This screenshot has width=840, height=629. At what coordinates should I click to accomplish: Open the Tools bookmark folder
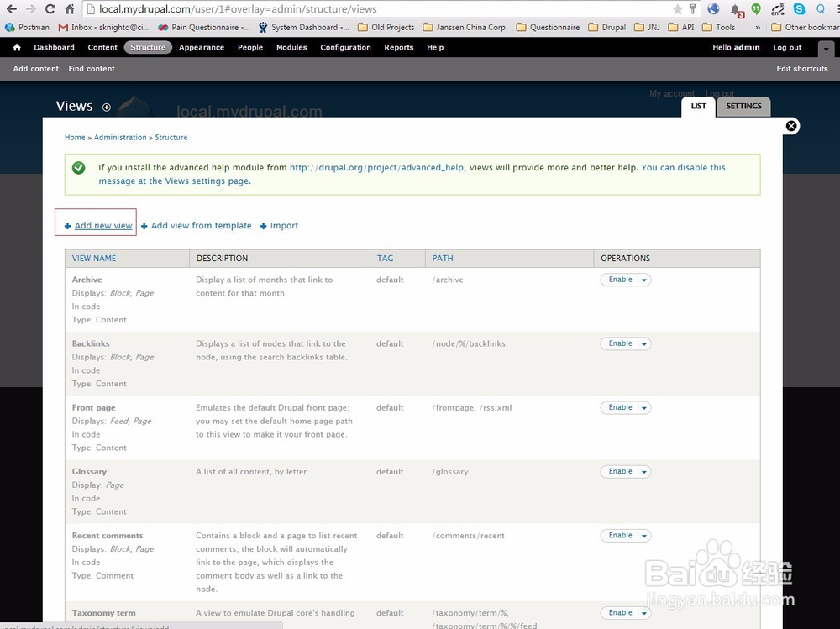coord(719,27)
